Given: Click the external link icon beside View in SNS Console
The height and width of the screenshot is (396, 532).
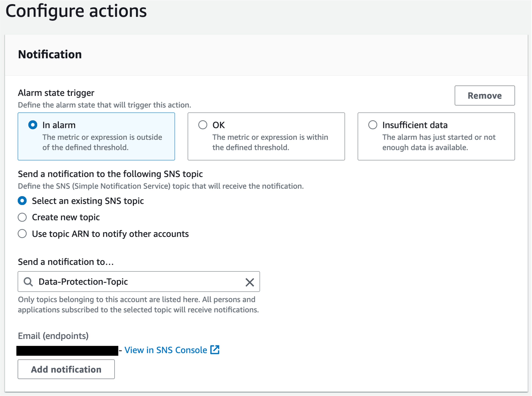Looking at the screenshot, I should pyautogui.click(x=215, y=350).
